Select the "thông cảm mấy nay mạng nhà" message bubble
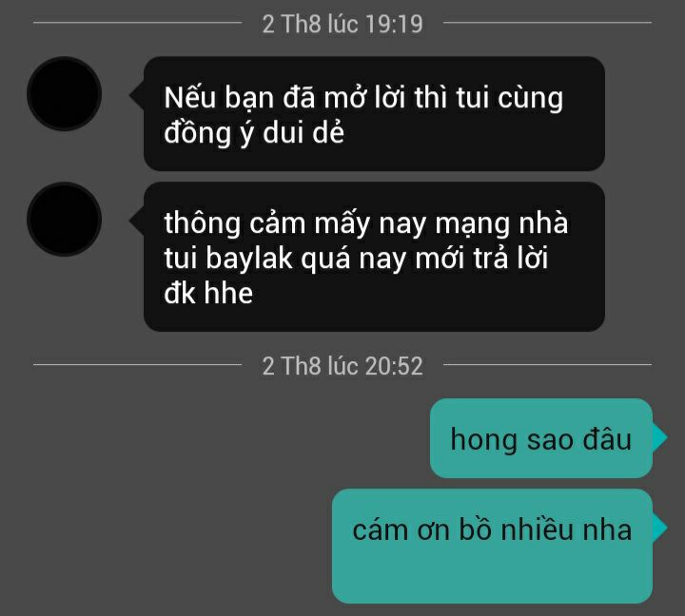 [x=374, y=257]
